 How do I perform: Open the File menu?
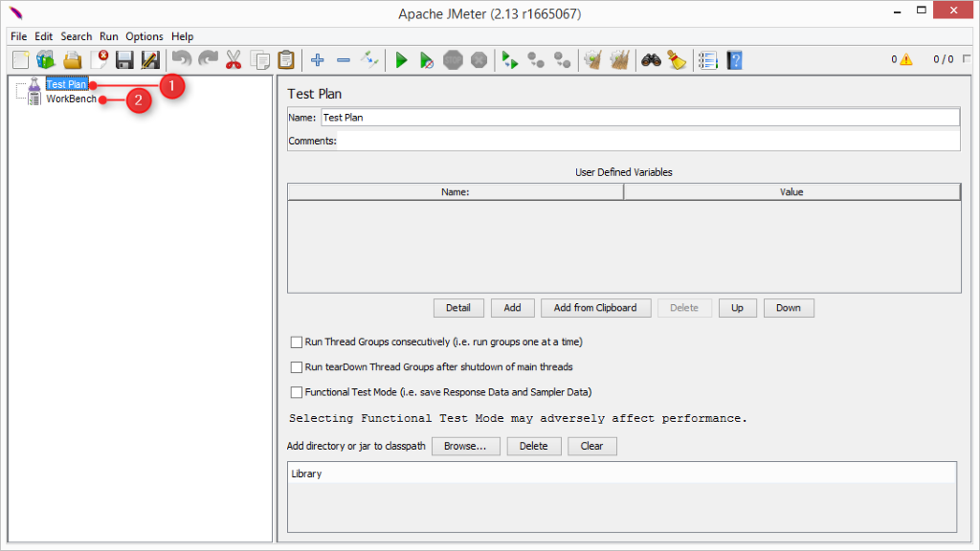(x=19, y=36)
